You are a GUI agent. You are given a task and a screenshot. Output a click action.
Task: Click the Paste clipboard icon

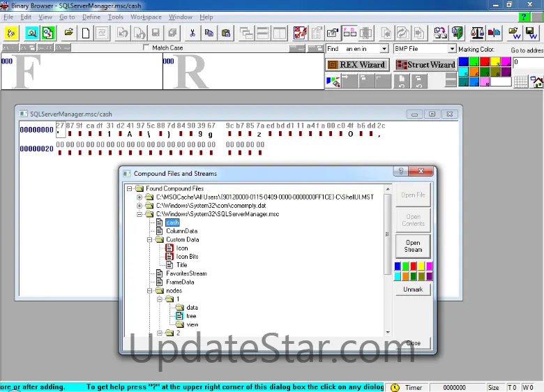click(x=226, y=33)
